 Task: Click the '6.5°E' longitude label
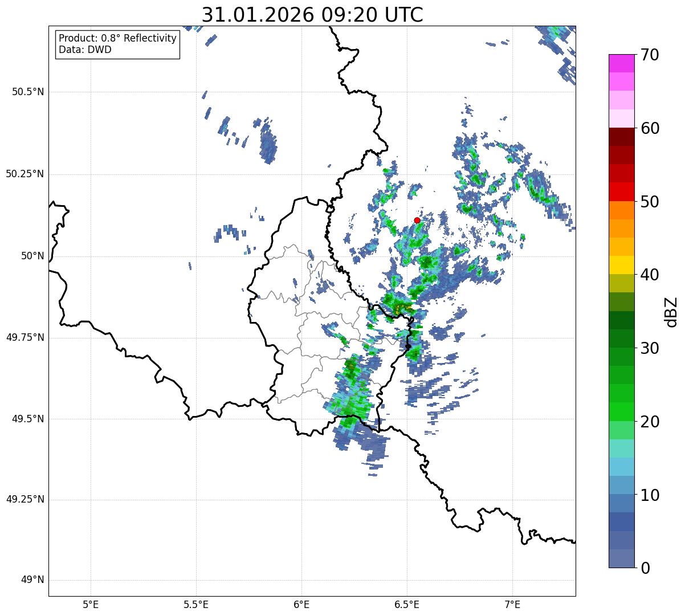407,604
